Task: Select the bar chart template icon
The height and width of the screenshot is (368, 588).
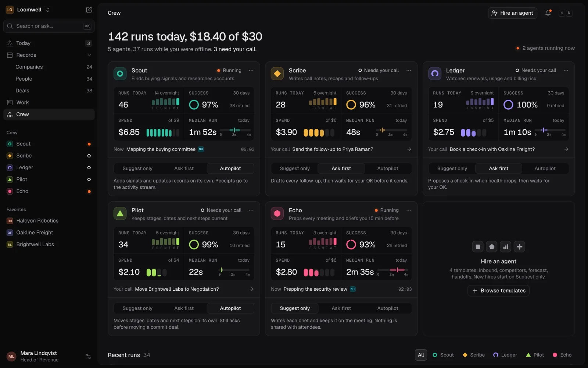Action: click(506, 247)
